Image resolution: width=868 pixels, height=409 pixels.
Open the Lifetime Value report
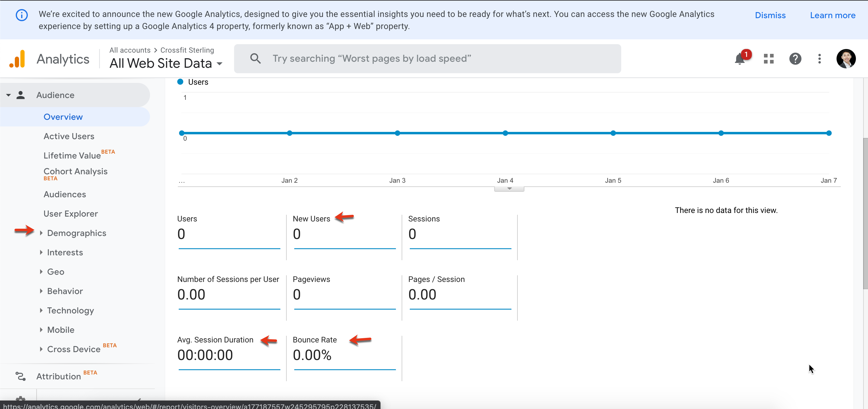pyautogui.click(x=72, y=155)
